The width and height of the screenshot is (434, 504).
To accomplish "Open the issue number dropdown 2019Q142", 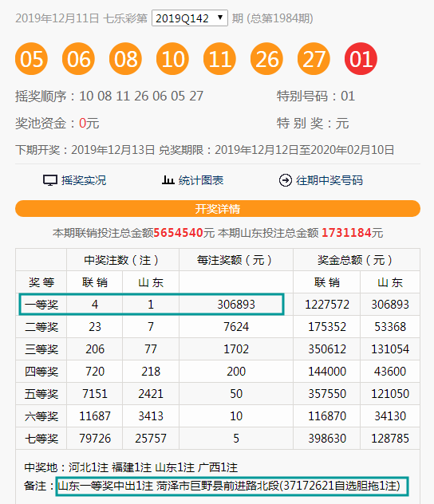I will point(190,18).
